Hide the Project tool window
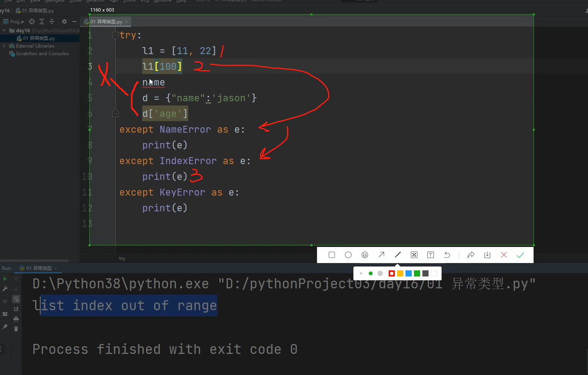 pyautogui.click(x=74, y=22)
